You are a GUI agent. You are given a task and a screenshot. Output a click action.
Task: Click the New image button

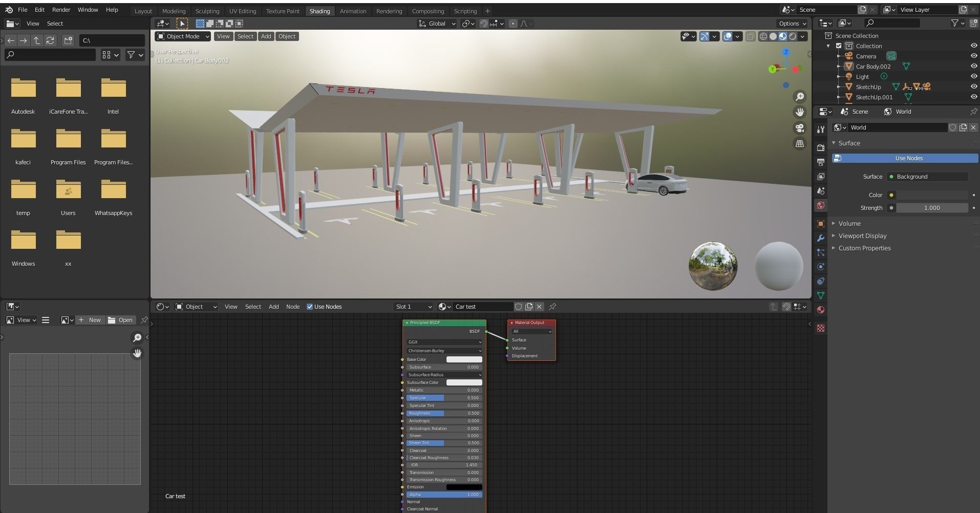(89, 320)
